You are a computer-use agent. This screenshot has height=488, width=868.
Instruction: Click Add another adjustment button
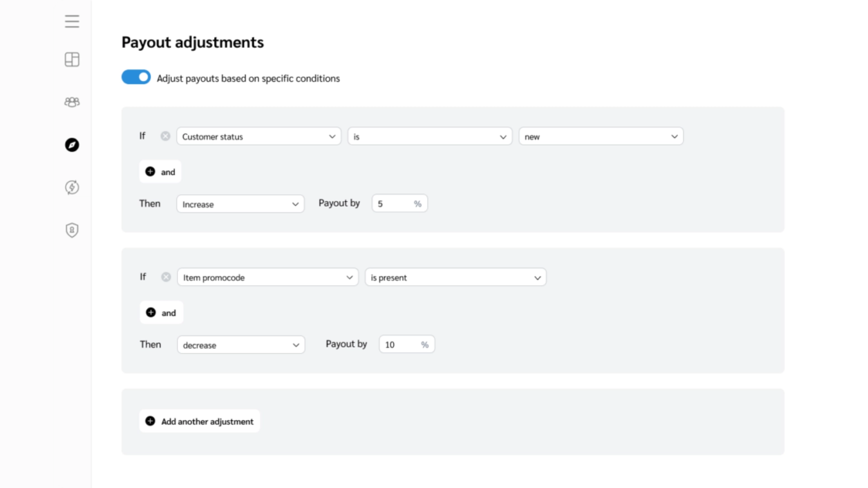point(199,421)
